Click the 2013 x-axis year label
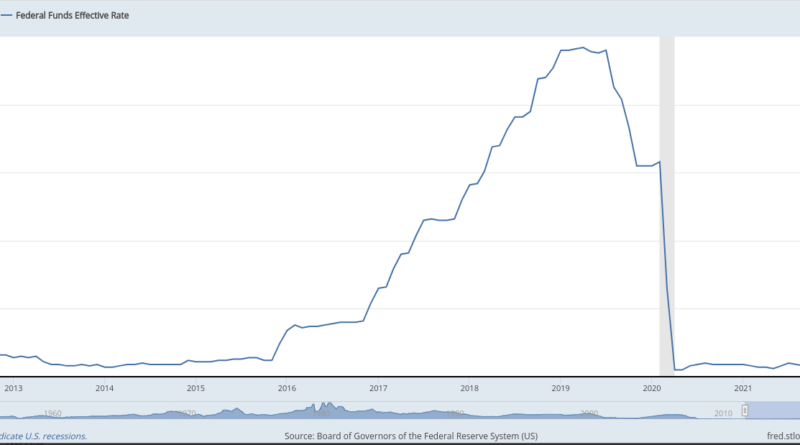 (13, 389)
